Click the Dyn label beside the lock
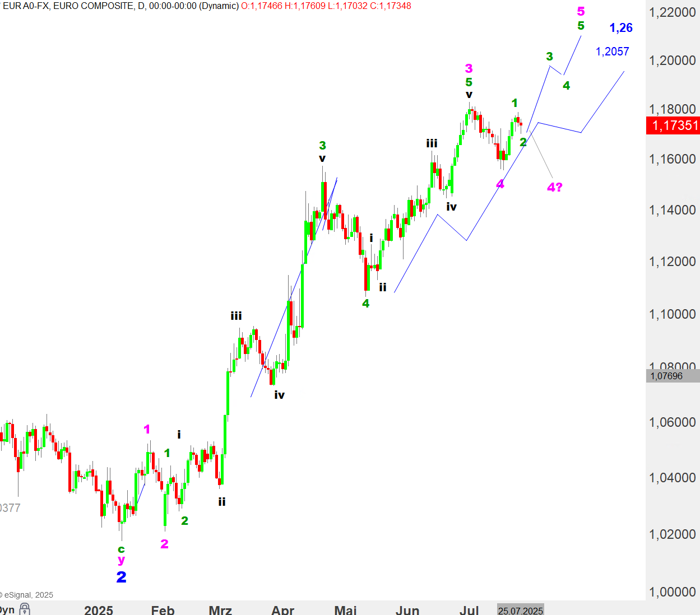The height and width of the screenshot is (615, 700). coord(7,610)
